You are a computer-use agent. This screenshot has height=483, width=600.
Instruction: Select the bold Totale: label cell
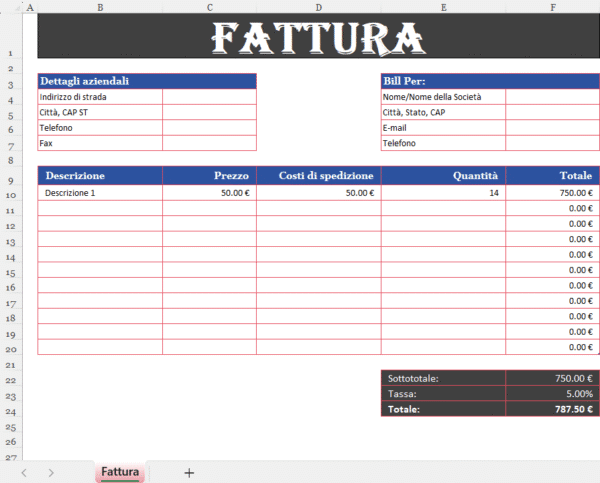point(443,409)
